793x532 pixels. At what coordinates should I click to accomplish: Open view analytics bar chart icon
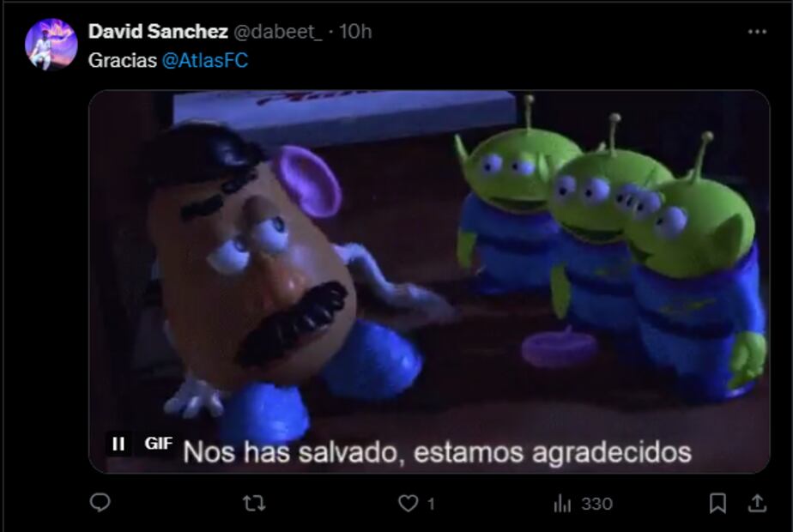(x=562, y=504)
